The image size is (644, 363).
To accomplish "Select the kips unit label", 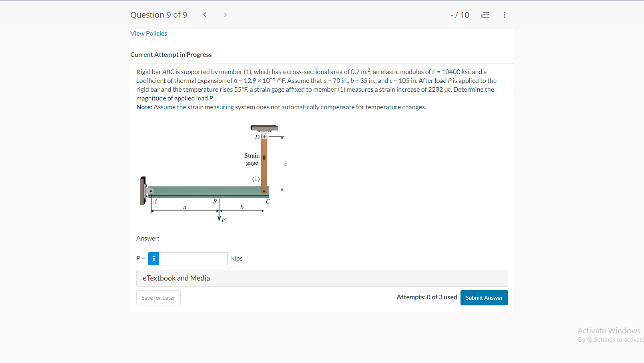I will [x=237, y=258].
